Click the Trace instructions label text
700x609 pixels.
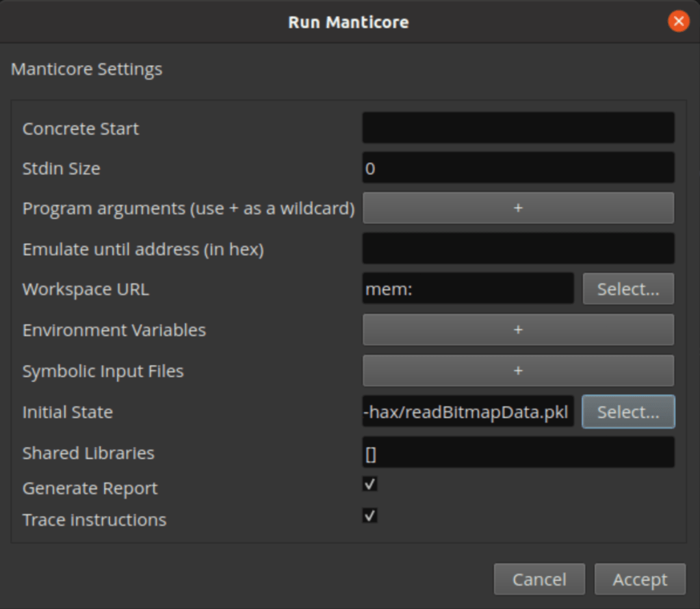[x=94, y=520]
